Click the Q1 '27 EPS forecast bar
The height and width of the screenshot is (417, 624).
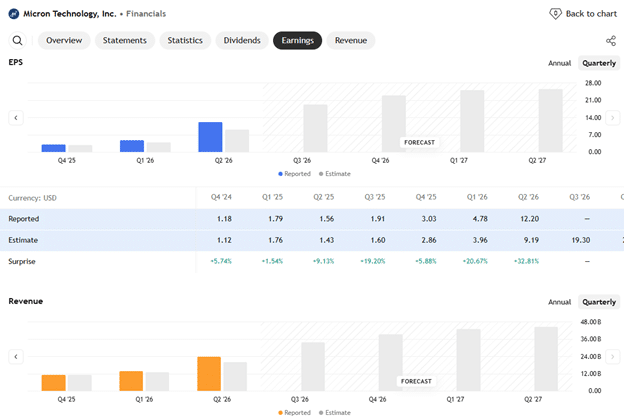[x=472, y=121]
